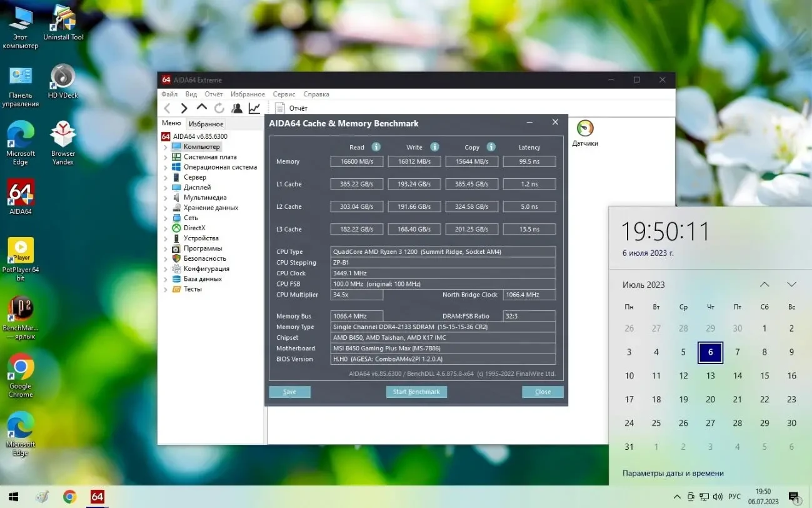
Task: Open the chart/graph tool in AIDA64 toolbar
Action: (x=254, y=108)
